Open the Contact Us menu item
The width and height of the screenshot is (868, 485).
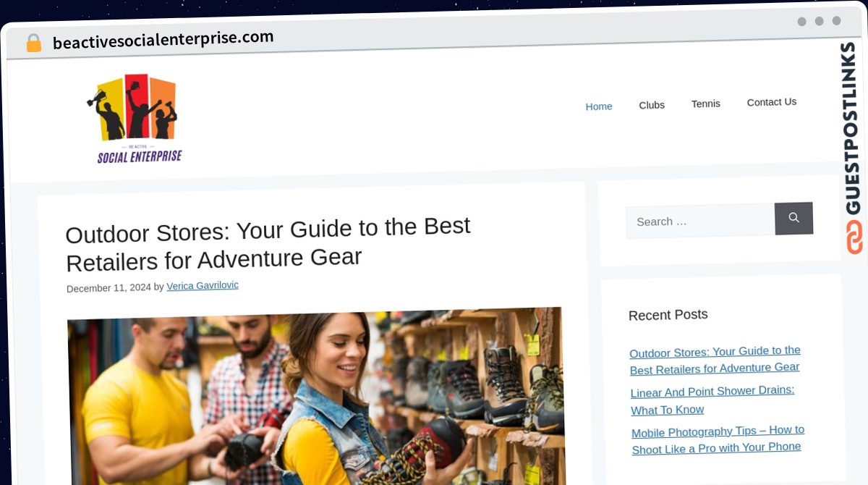771,102
